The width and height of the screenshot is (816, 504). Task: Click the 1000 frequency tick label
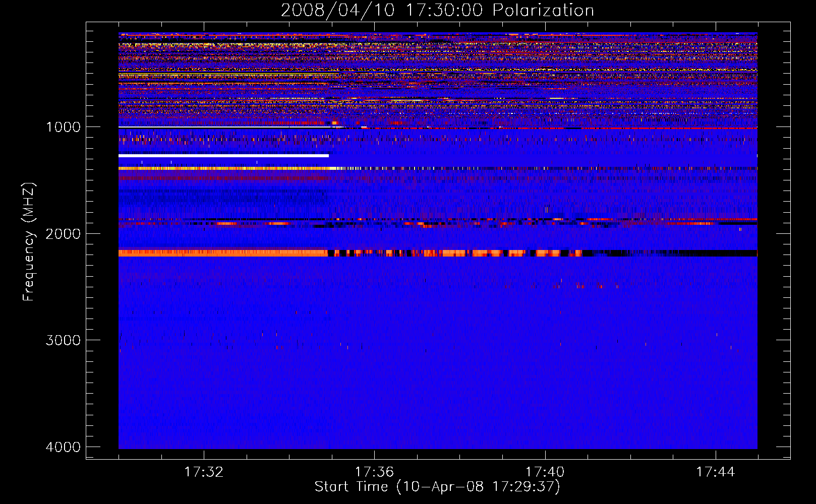pos(63,127)
